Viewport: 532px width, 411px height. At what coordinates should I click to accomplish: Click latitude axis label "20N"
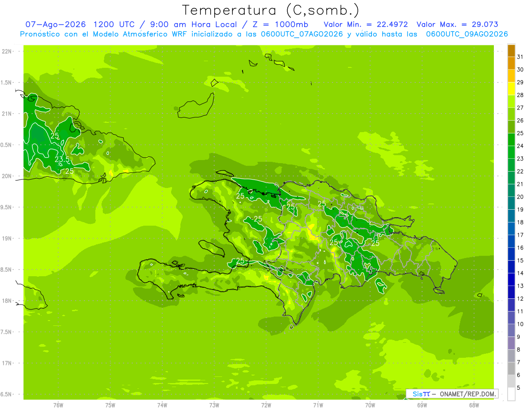point(6,176)
